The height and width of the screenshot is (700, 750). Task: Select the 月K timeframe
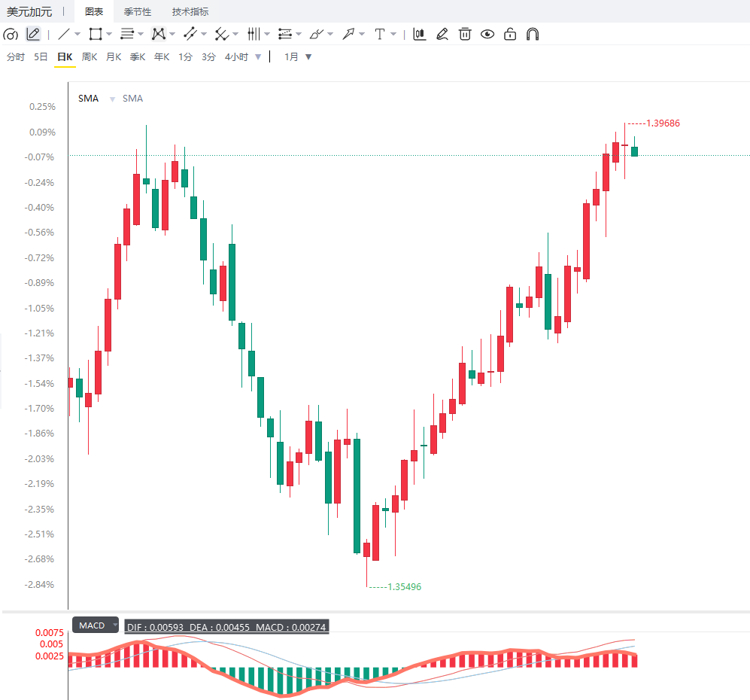[x=114, y=57]
